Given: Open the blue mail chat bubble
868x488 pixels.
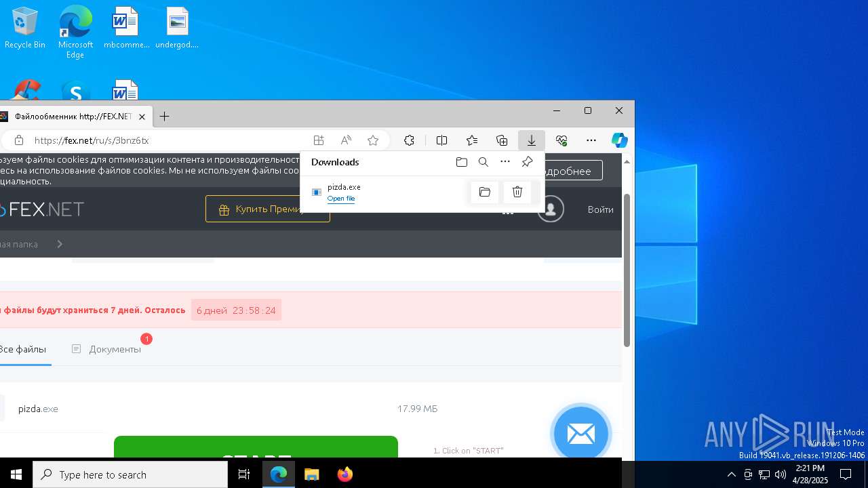Looking at the screenshot, I should [x=581, y=434].
